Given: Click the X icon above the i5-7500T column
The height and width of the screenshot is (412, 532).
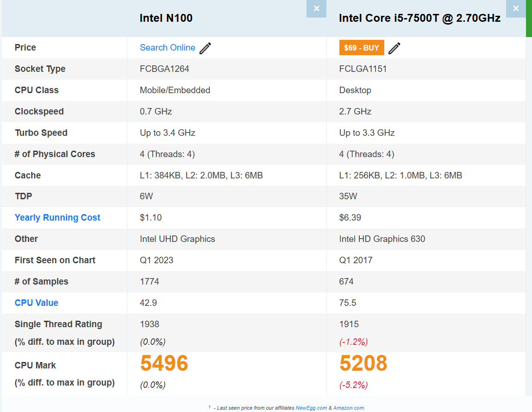Looking at the screenshot, I should (x=516, y=9).
